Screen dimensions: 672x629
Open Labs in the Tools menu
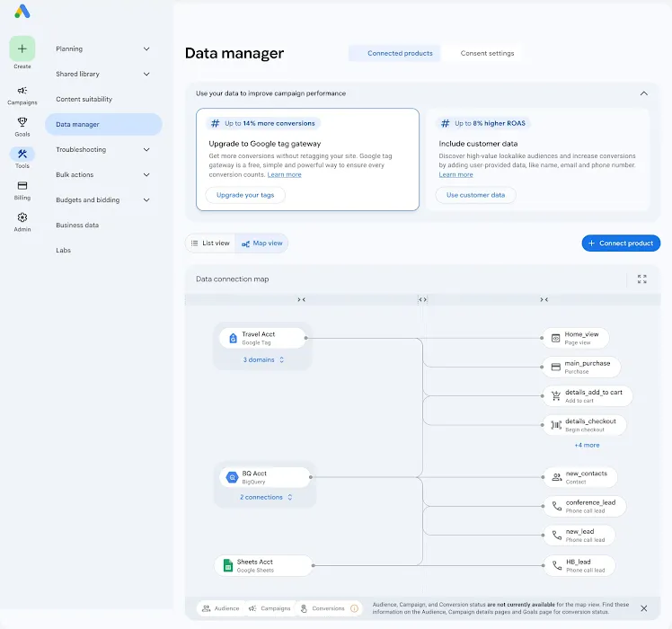[64, 251]
